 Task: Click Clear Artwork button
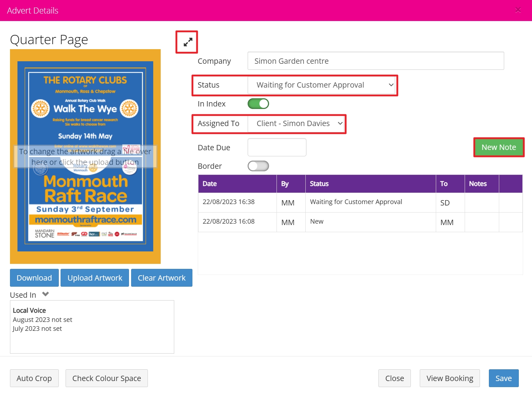162,278
